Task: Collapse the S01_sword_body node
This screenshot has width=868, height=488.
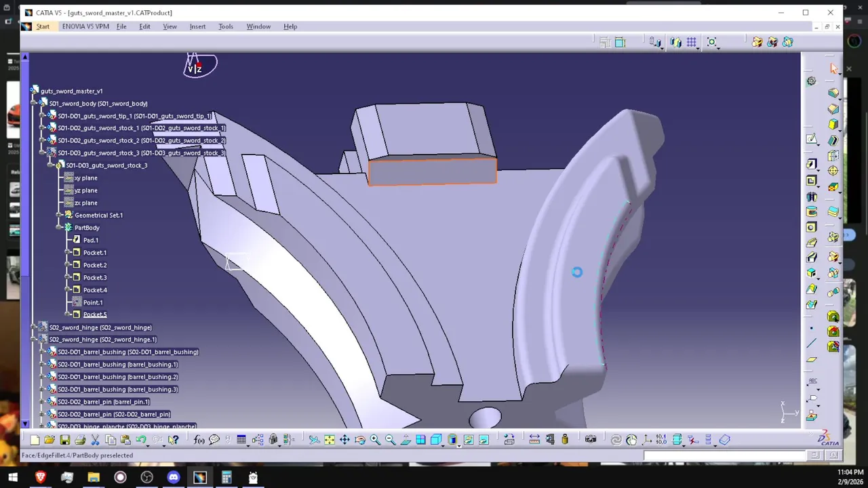Action: point(35,104)
